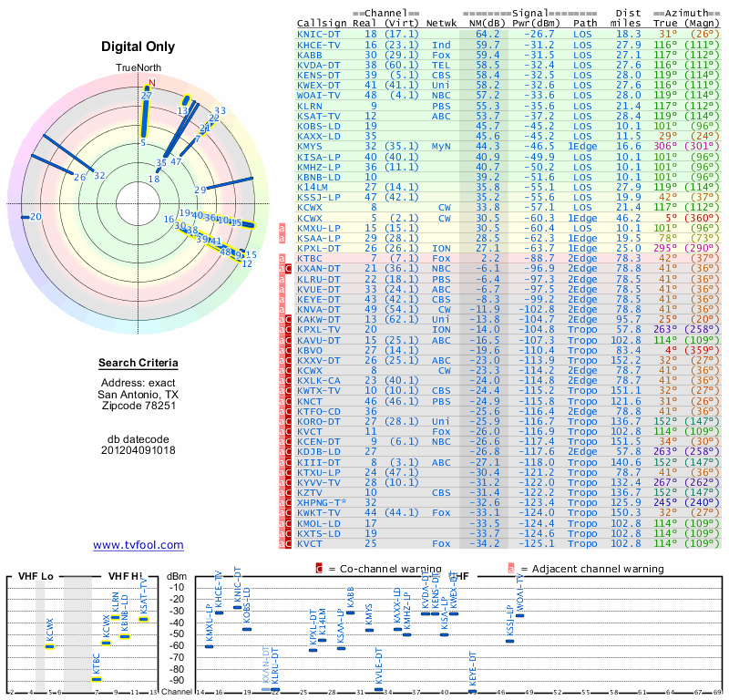This screenshot has height=700, width=729.
Task: Select KMYS callsign in the table
Action: click(x=310, y=146)
